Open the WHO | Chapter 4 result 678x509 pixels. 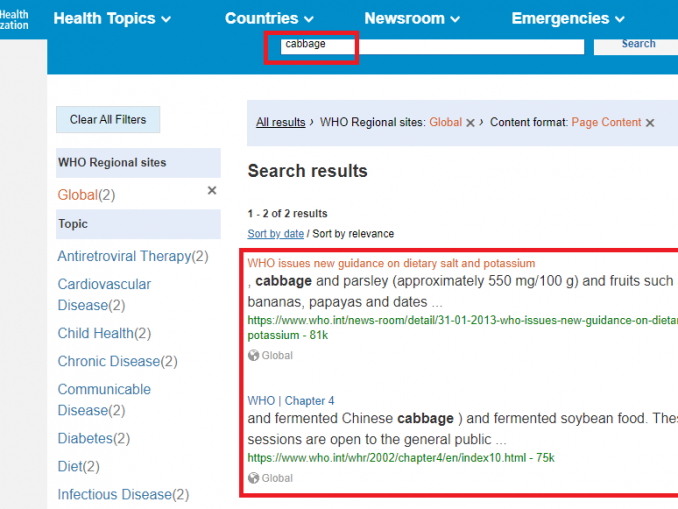(291, 401)
